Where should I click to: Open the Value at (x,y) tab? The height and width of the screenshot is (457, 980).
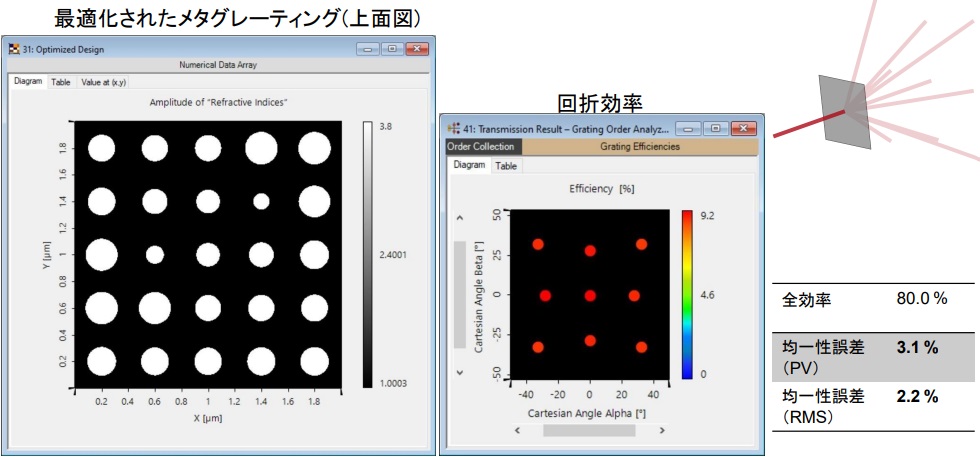tap(103, 82)
